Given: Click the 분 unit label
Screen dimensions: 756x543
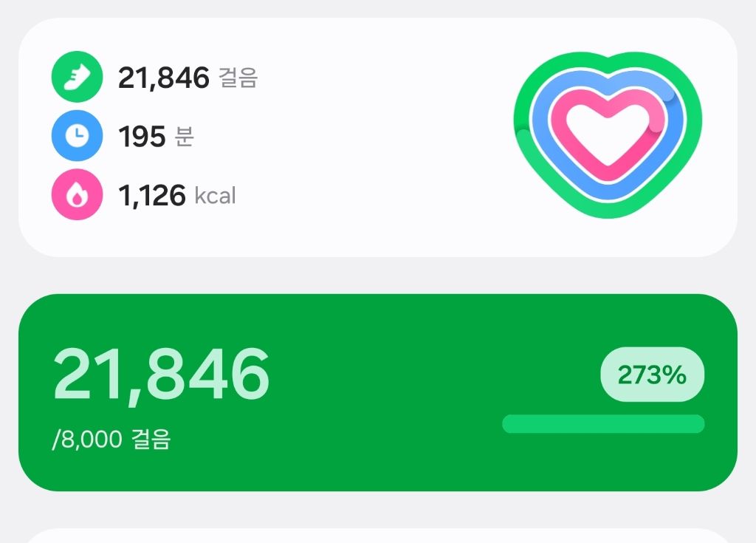Looking at the screenshot, I should pyautogui.click(x=184, y=137).
